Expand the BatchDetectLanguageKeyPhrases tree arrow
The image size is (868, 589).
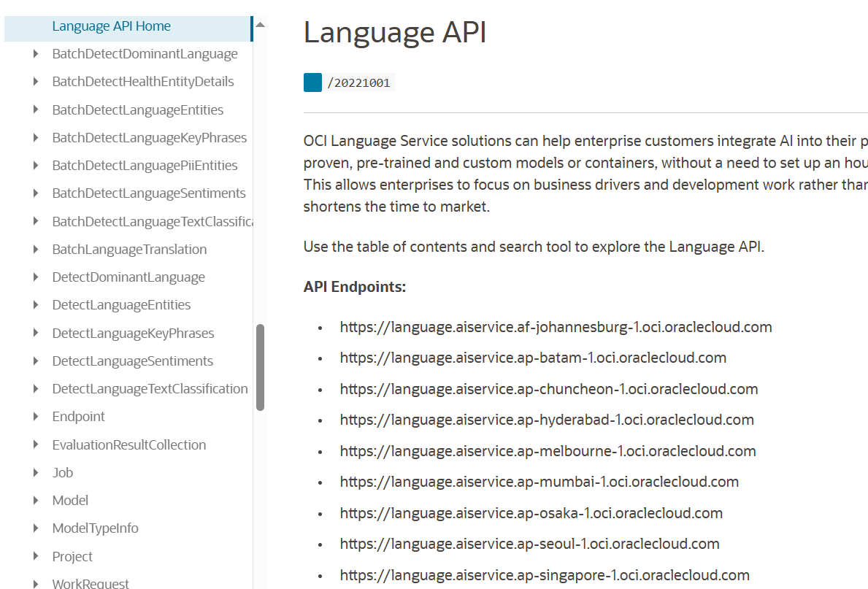click(36, 137)
